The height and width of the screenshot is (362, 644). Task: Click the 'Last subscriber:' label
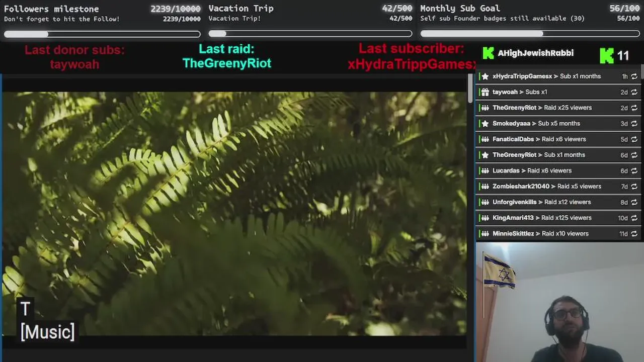click(x=411, y=49)
